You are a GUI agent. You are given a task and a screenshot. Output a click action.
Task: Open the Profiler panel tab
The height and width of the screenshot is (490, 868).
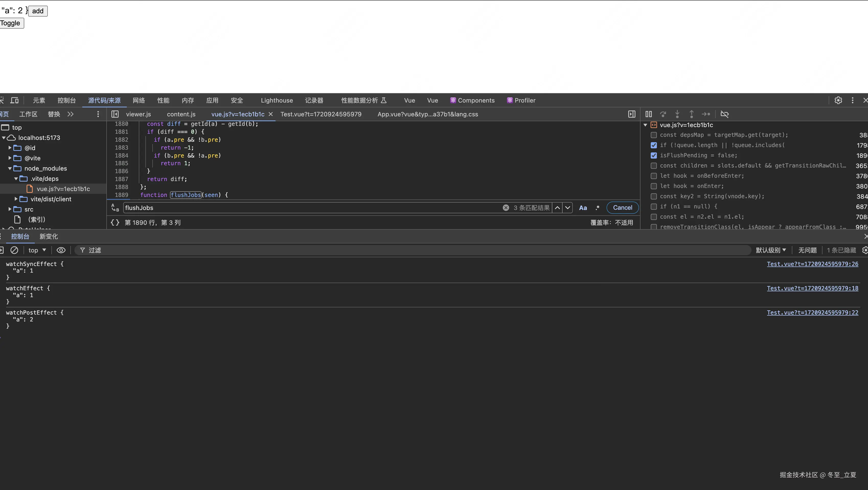tap(521, 100)
